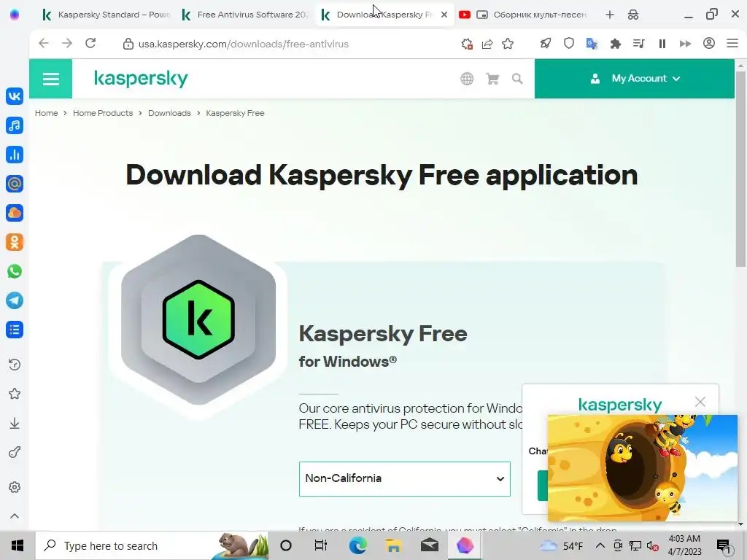This screenshot has width=747, height=560.
Task: Open a new browser tab
Action: tap(610, 15)
